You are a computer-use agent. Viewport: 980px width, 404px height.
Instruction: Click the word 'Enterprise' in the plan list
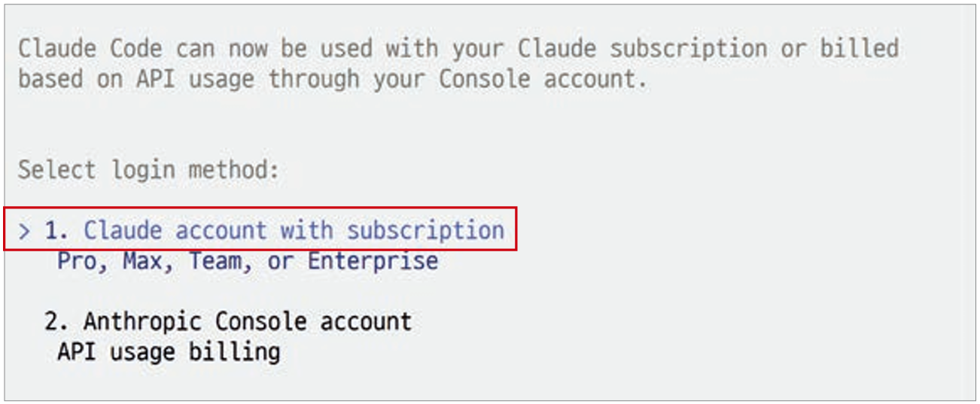[373, 261]
